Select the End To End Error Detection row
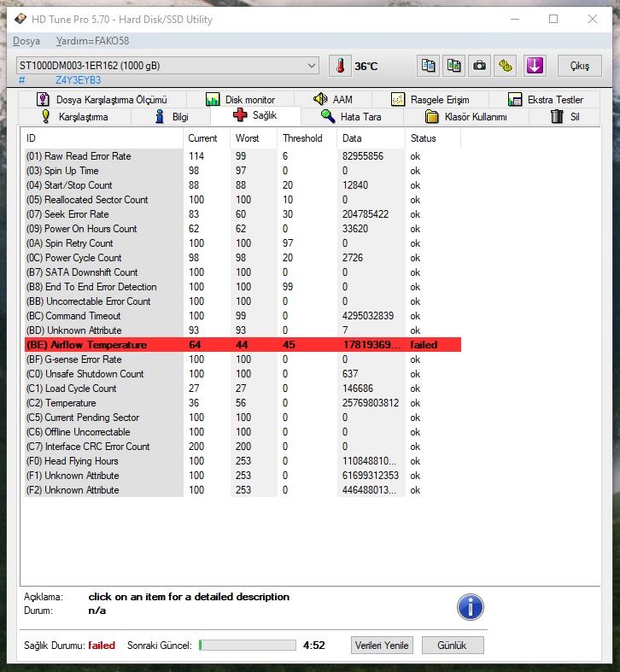This screenshot has width=620, height=672. pyautogui.click(x=243, y=287)
